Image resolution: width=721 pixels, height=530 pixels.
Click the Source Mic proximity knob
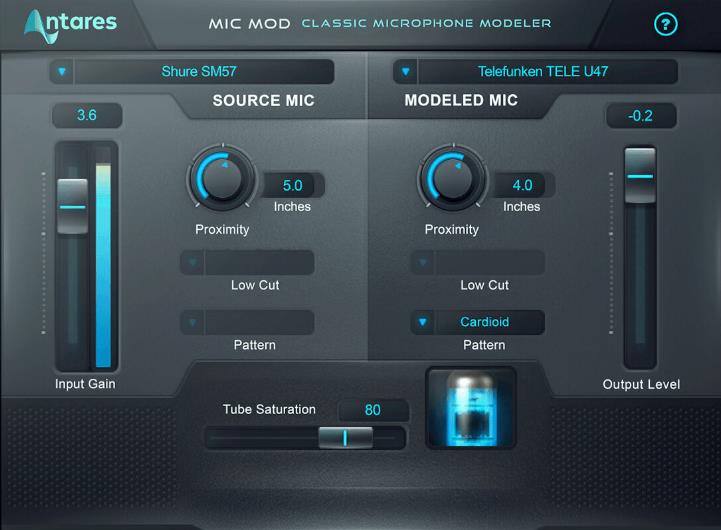(222, 177)
